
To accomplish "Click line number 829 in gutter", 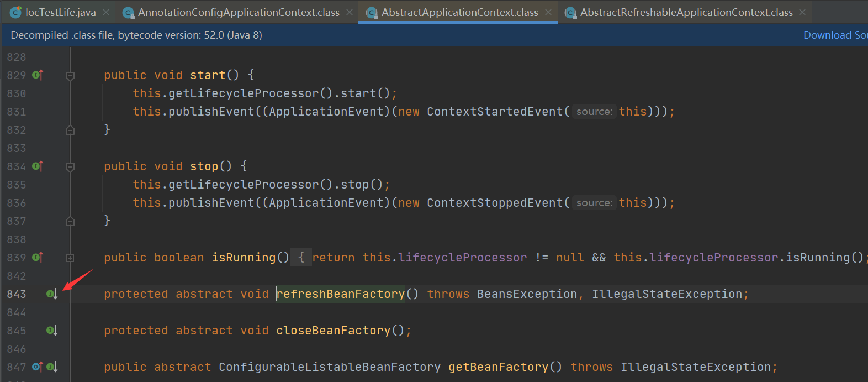I will [17, 75].
